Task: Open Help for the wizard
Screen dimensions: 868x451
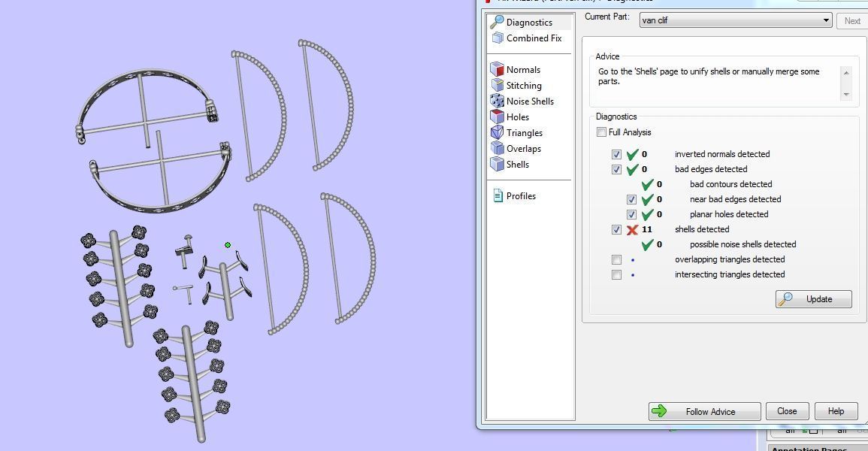Action: (836, 411)
